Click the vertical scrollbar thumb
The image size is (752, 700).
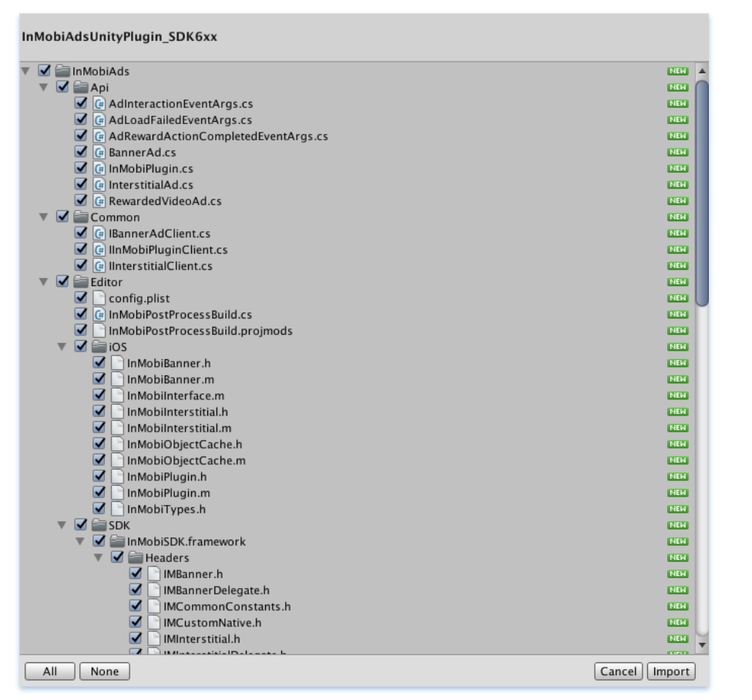702,193
